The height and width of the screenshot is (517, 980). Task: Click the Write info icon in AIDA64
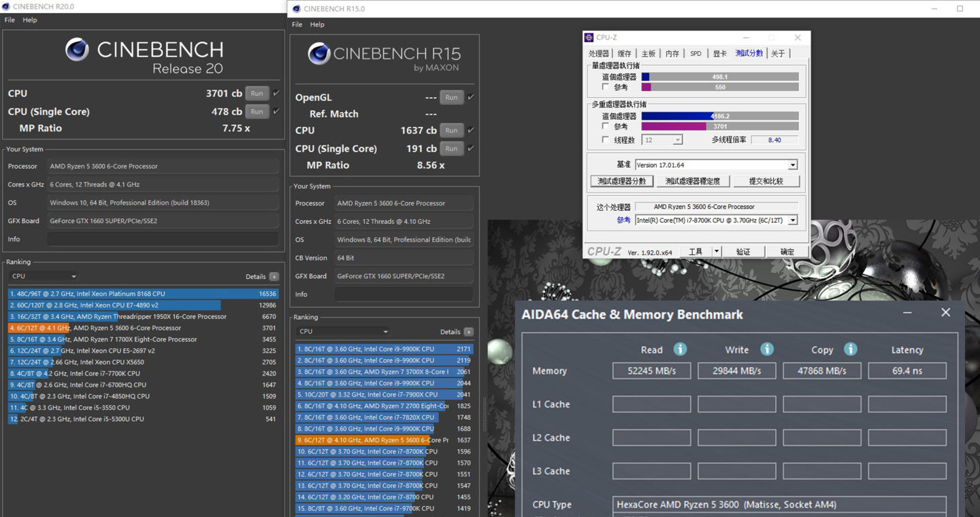pyautogui.click(x=766, y=349)
